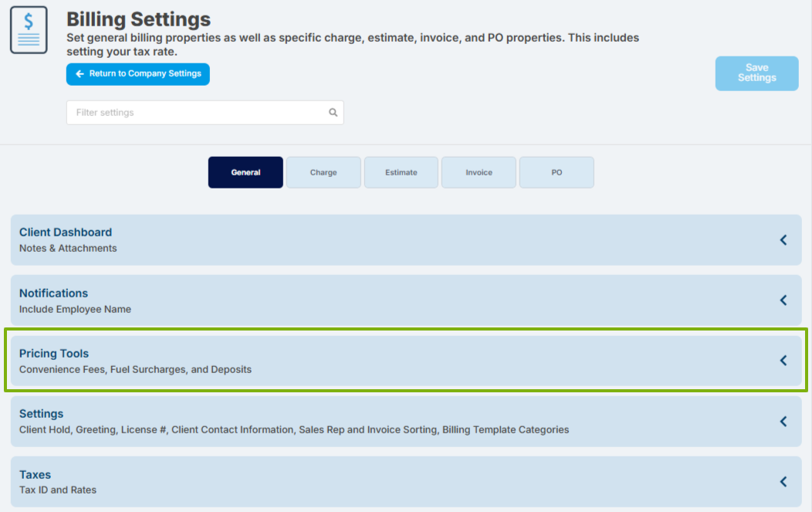Click the Save Settings button
Viewport: 812px width, 512px height.
[x=756, y=73]
